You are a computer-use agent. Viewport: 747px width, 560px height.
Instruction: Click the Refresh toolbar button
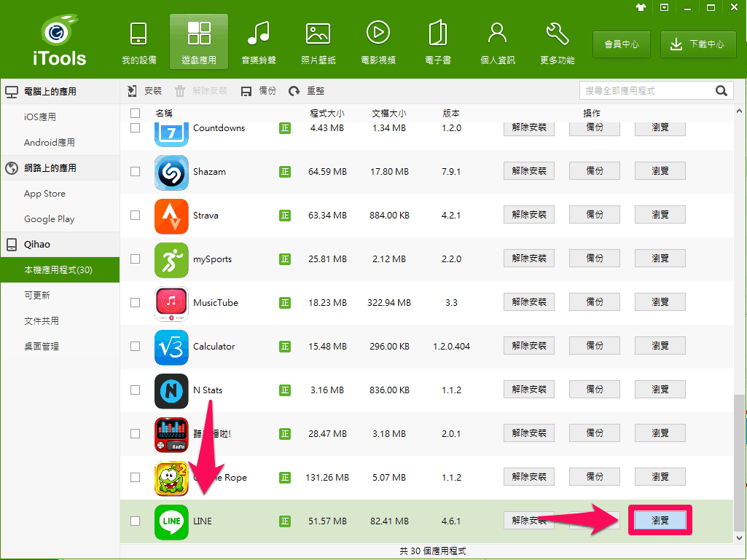[306, 91]
